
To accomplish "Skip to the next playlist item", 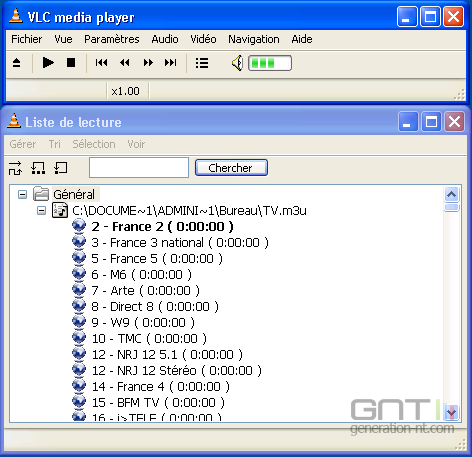I will point(171,63).
